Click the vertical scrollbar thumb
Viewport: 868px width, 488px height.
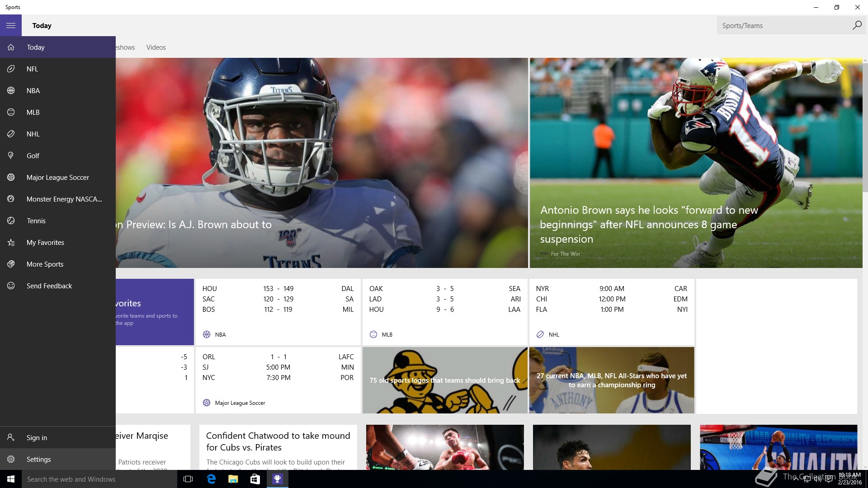865,128
